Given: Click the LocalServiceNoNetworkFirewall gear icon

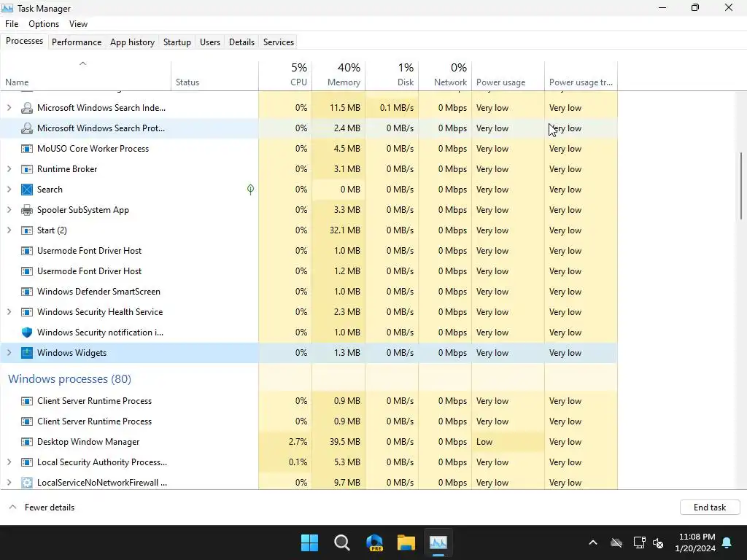Looking at the screenshot, I should point(27,483).
